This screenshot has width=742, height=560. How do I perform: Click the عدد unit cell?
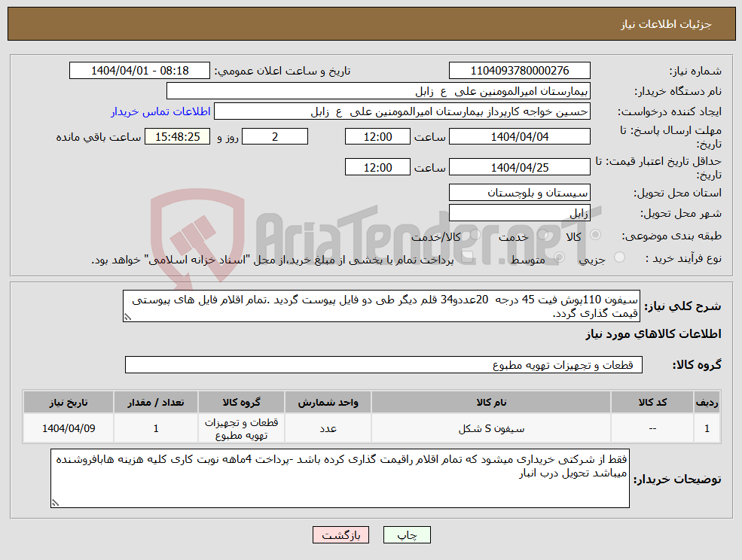pyautogui.click(x=328, y=428)
